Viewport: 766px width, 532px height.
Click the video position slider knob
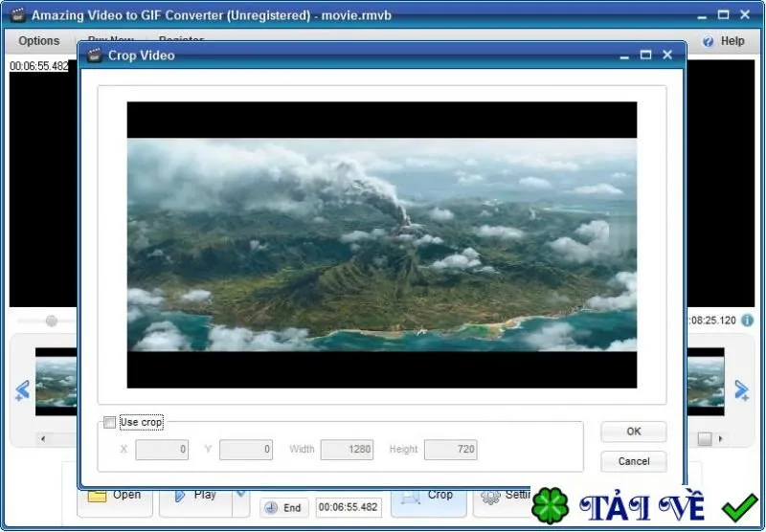pyautogui.click(x=52, y=321)
